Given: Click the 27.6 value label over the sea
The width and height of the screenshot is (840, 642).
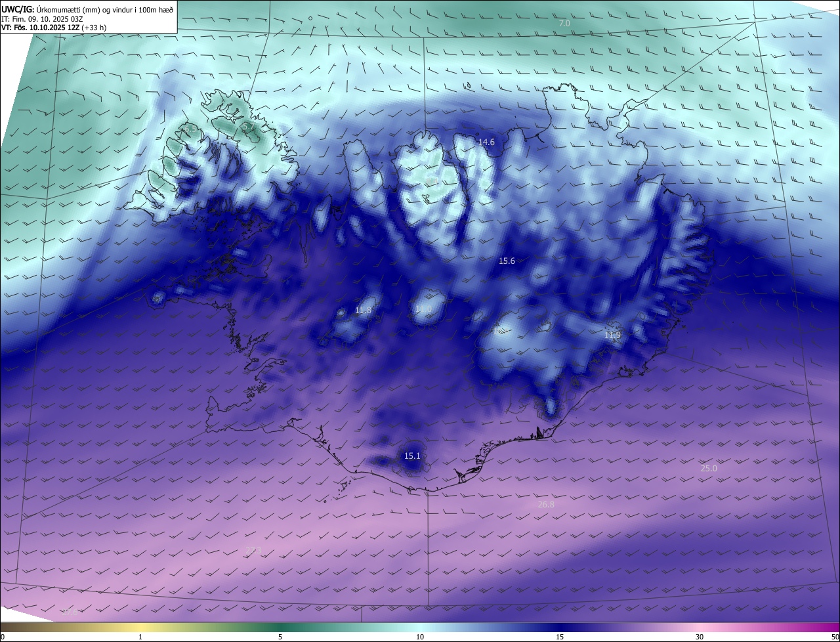Looking at the screenshot, I should [x=70, y=612].
